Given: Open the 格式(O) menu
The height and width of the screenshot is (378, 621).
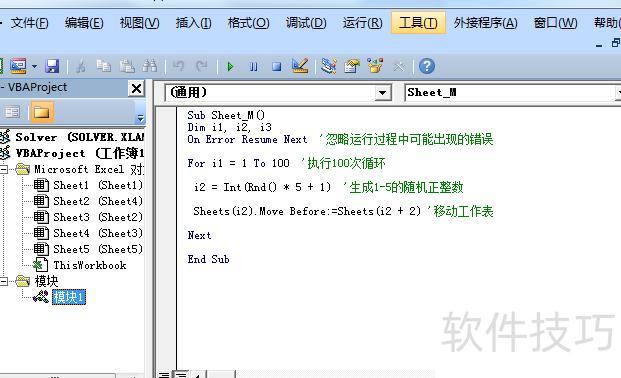Looking at the screenshot, I should pos(248,23).
